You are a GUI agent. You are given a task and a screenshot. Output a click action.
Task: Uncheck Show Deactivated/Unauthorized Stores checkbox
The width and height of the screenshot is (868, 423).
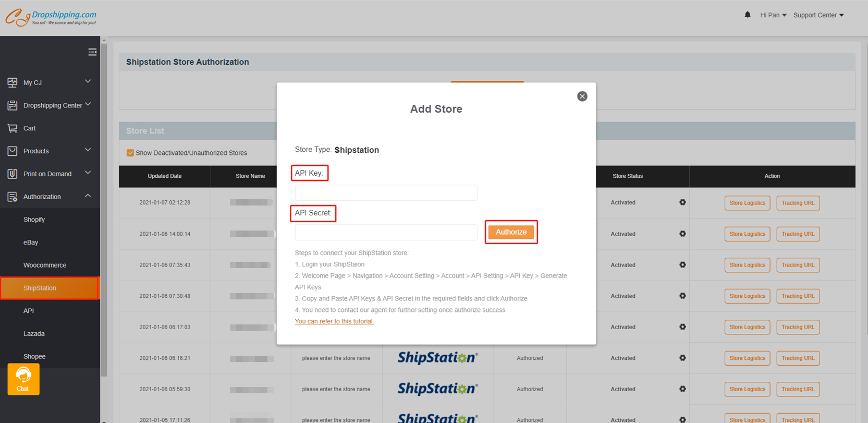pos(130,153)
